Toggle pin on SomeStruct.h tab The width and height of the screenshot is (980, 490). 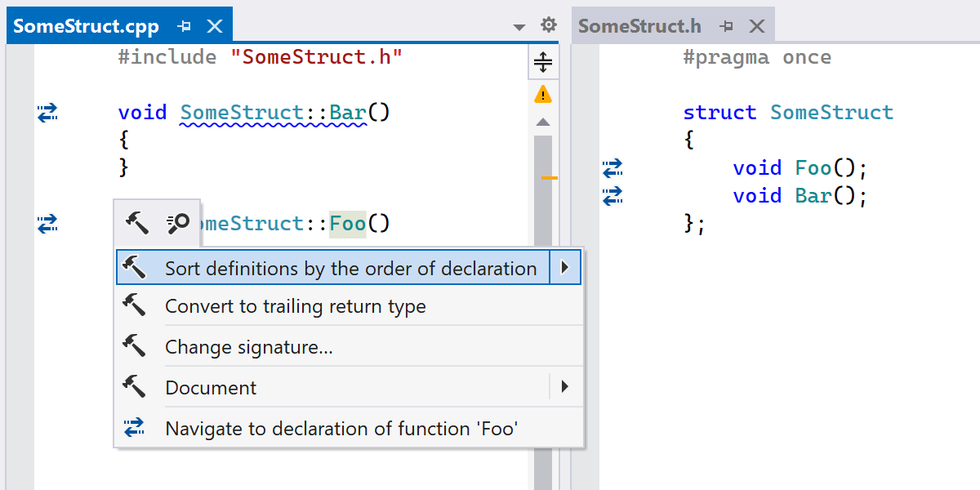click(726, 26)
